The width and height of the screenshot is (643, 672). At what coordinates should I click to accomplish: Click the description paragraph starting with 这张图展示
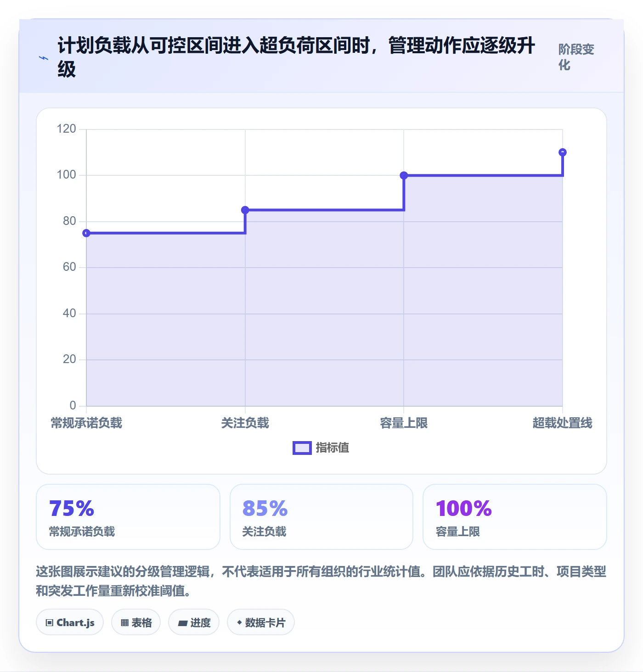321,581
